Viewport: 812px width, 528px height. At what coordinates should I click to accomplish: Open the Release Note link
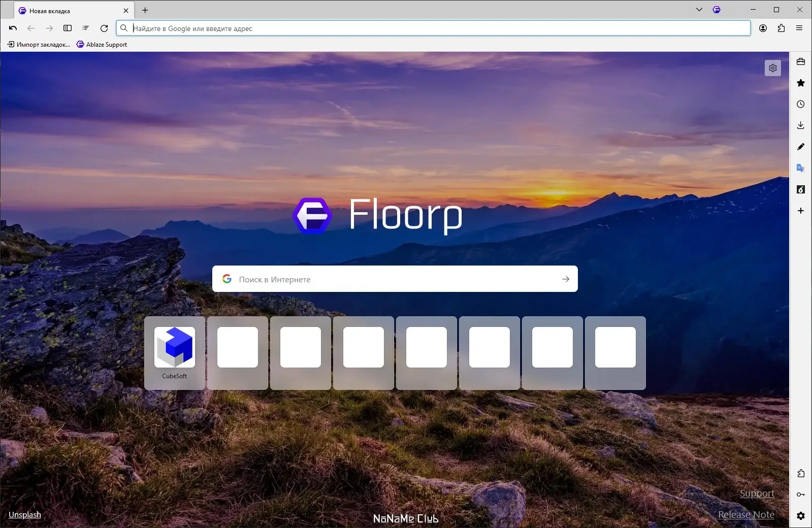(746, 515)
